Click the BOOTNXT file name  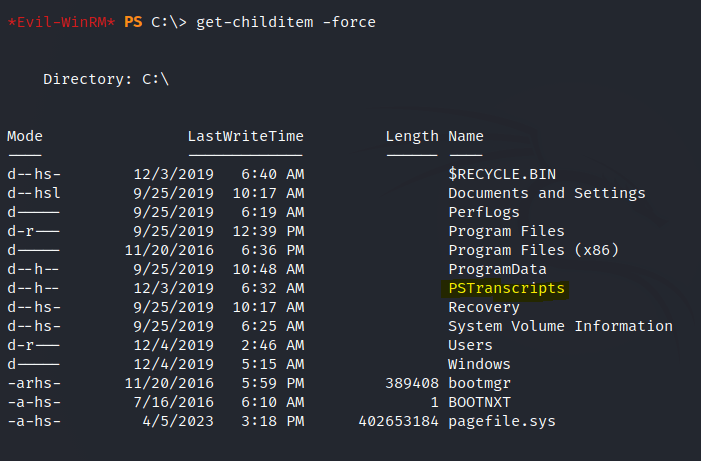(x=479, y=402)
